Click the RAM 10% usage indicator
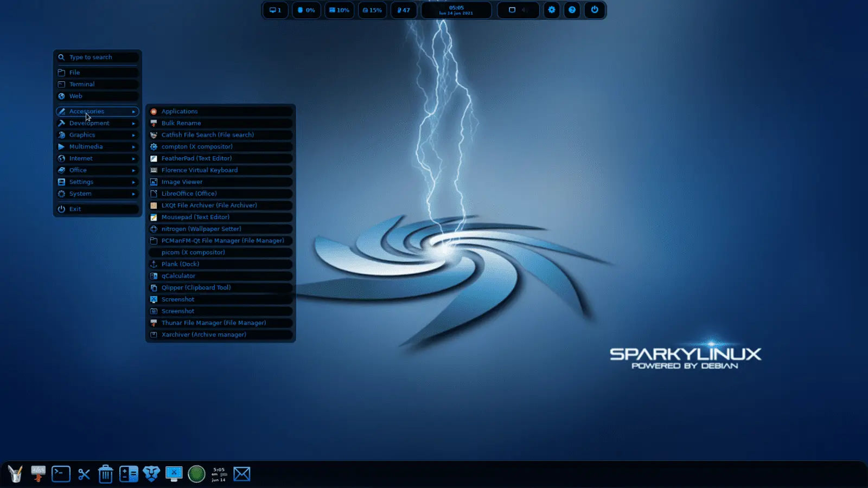The image size is (868, 488). (x=339, y=10)
